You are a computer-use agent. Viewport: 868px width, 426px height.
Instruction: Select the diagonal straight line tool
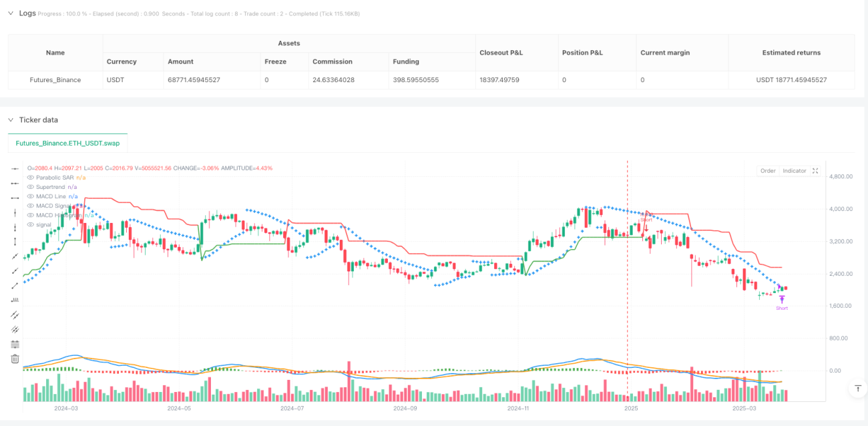15,256
